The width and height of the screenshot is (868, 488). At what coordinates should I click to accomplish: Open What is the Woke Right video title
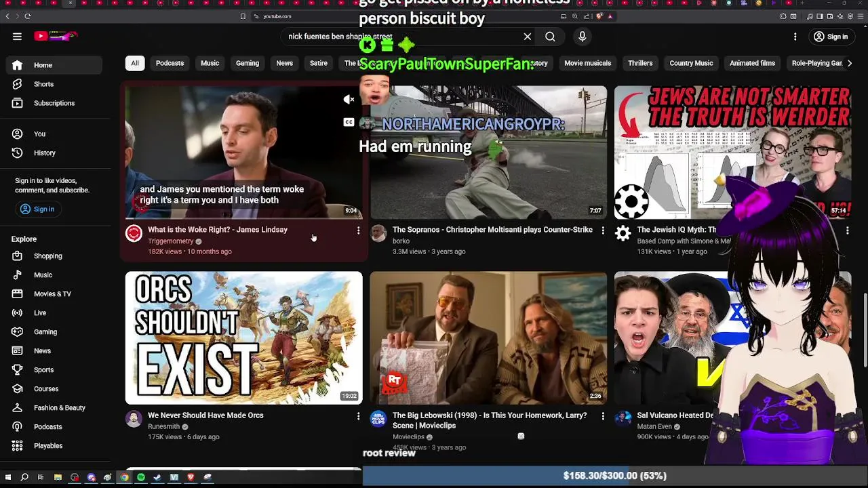click(218, 230)
